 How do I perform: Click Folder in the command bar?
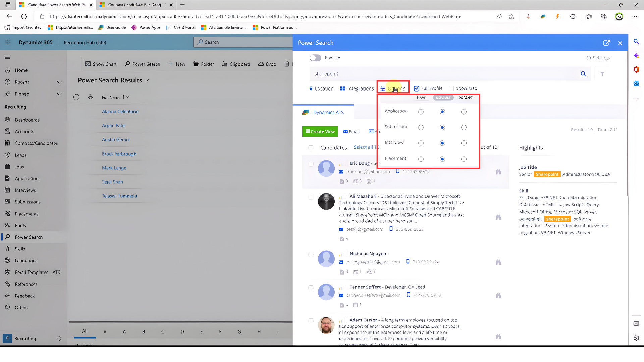click(x=204, y=64)
